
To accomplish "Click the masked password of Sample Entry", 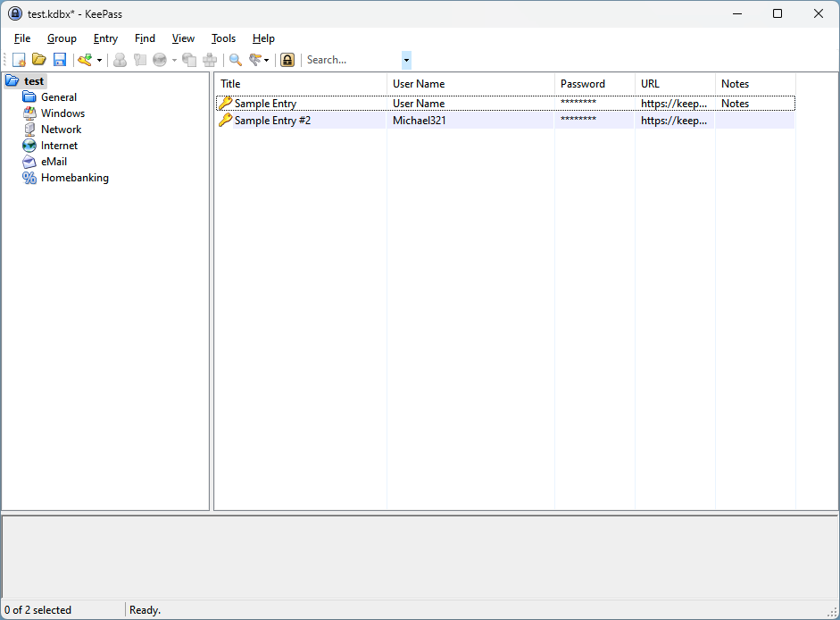I will (578, 103).
